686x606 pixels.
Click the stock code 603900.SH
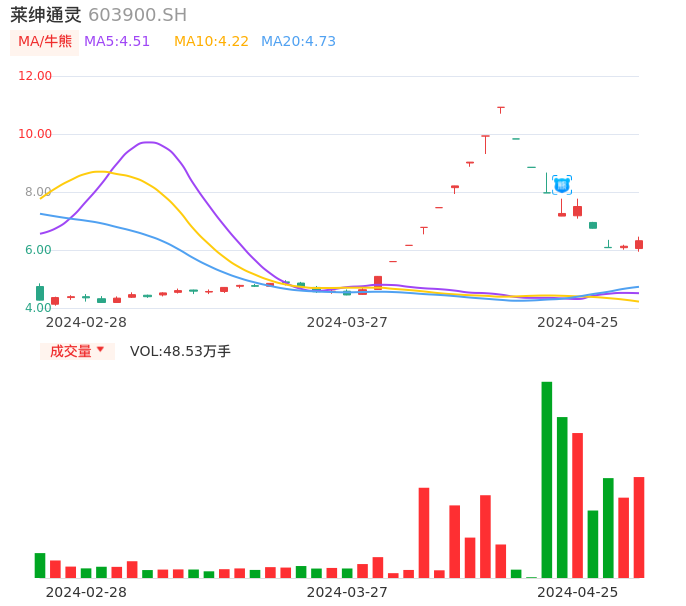[x=137, y=15]
